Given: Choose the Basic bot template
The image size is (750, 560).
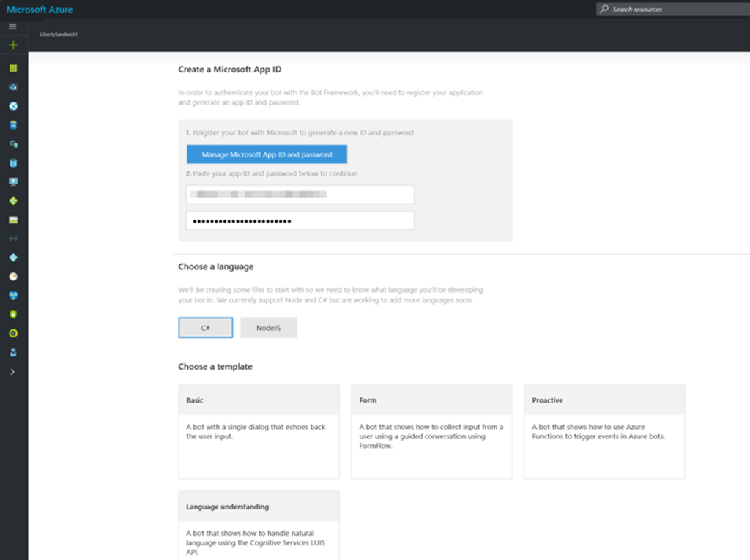Looking at the screenshot, I should coord(259,431).
